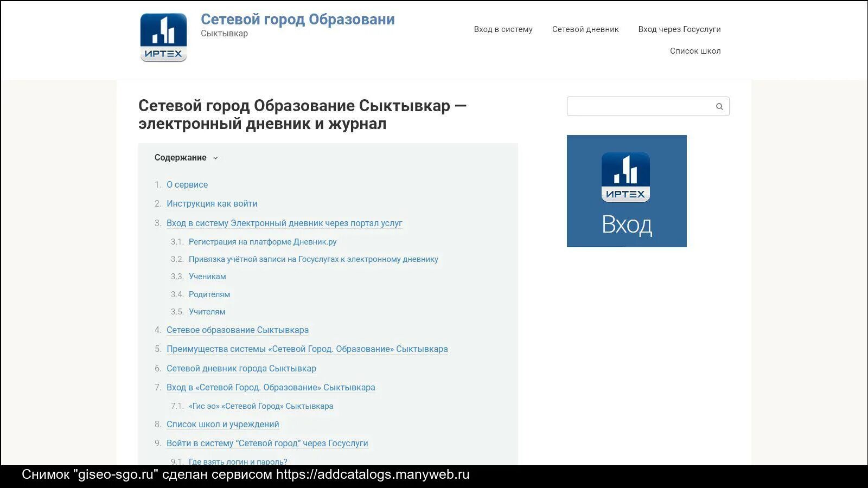Open the Список школ menu item
This screenshot has height=488, width=868.
(695, 51)
